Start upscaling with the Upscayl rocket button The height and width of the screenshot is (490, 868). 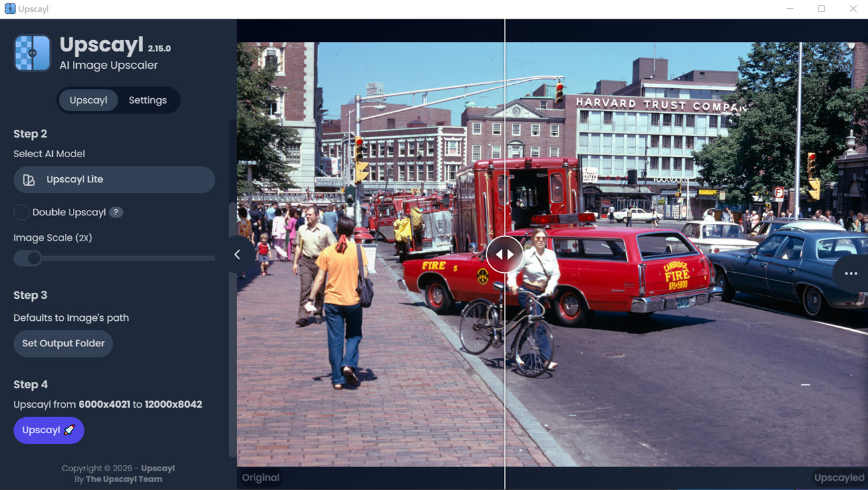pyautogui.click(x=49, y=431)
